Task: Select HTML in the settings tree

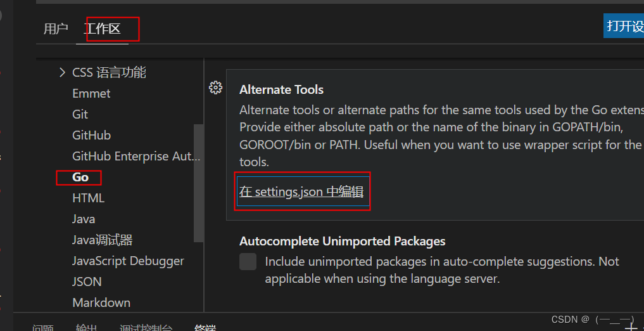Action: coord(88,198)
